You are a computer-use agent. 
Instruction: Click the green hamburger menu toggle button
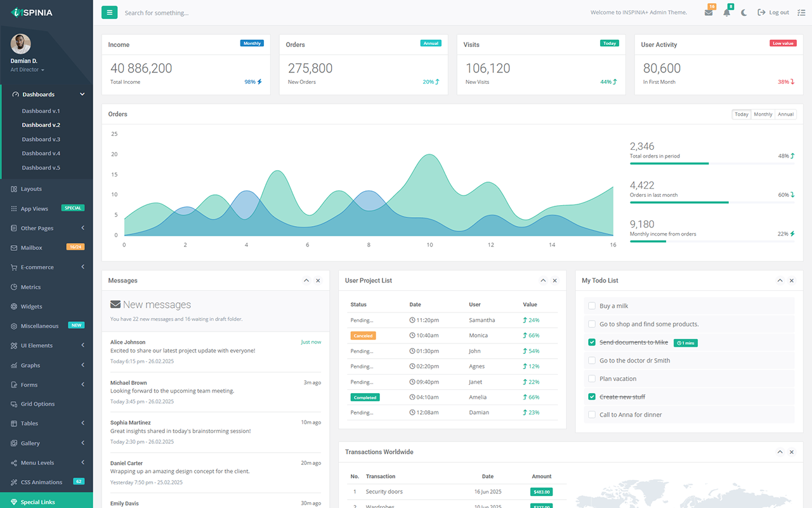(109, 12)
